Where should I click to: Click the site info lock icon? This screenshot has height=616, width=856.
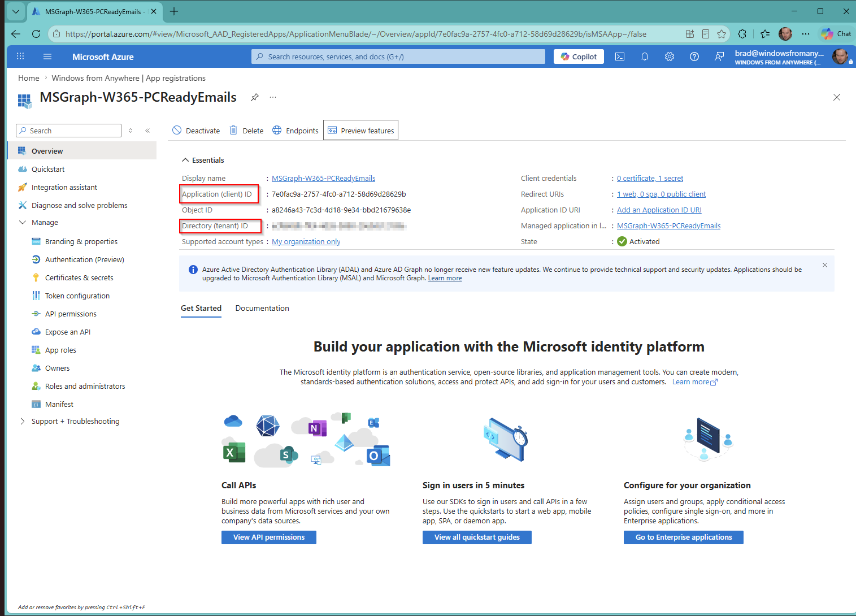click(57, 34)
